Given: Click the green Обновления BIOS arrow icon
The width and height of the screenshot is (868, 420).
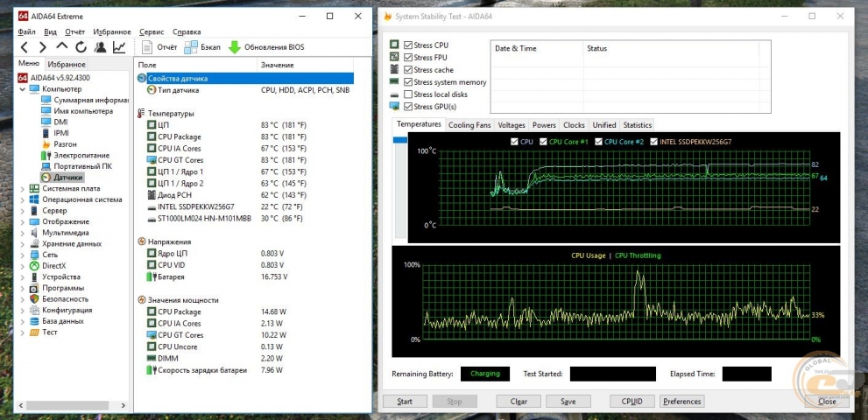Looking at the screenshot, I should click(x=235, y=47).
